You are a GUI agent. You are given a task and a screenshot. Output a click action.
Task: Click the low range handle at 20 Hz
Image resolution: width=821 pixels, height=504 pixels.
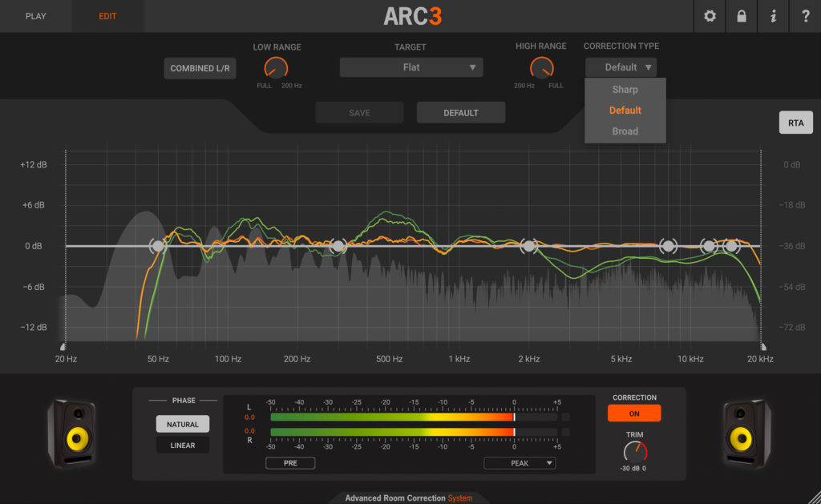(x=63, y=346)
